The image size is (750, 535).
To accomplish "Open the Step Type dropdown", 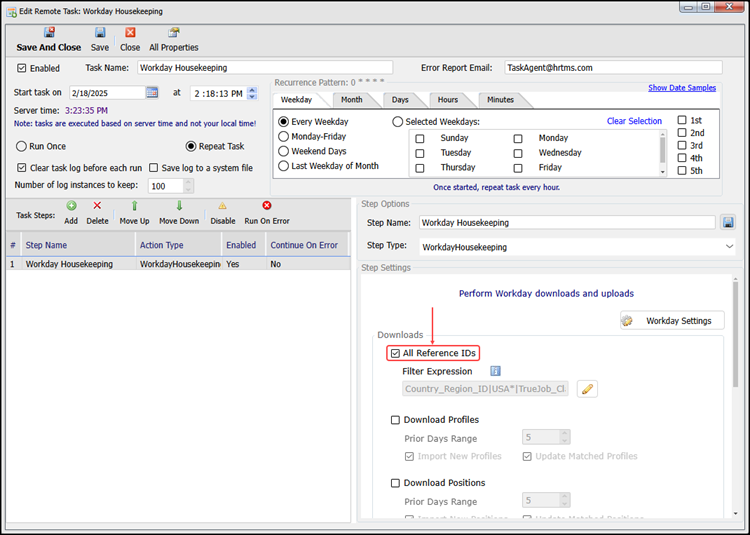I will tap(729, 247).
